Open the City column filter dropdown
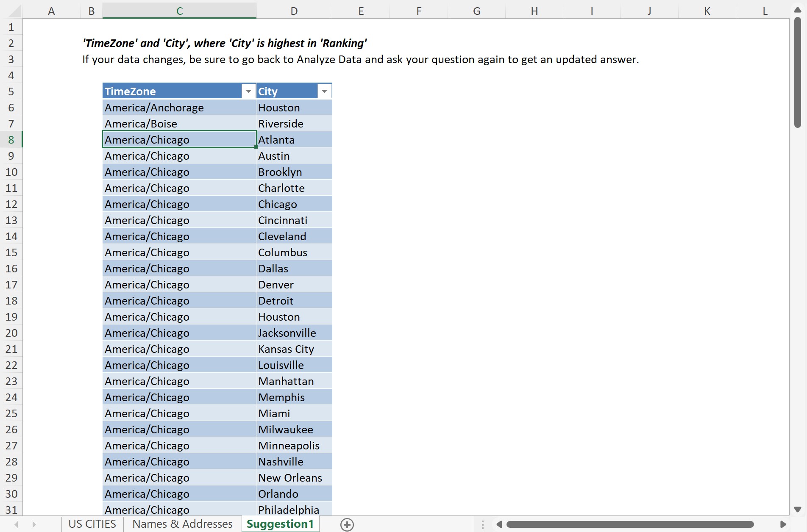 (324, 91)
